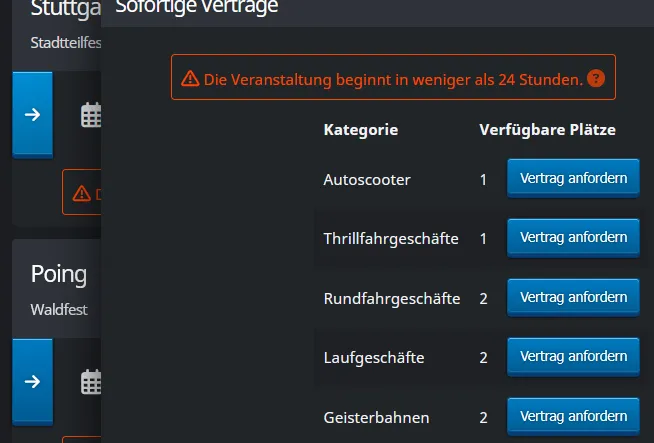The width and height of the screenshot is (654, 443).
Task: Click the warning triangle in the 24-hour alert
Action: 190,78
